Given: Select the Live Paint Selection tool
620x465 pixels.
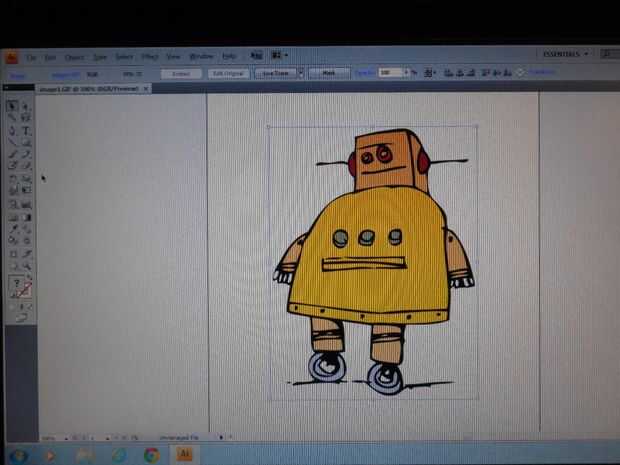Looking at the screenshot, I should pyautogui.click(x=26, y=240).
